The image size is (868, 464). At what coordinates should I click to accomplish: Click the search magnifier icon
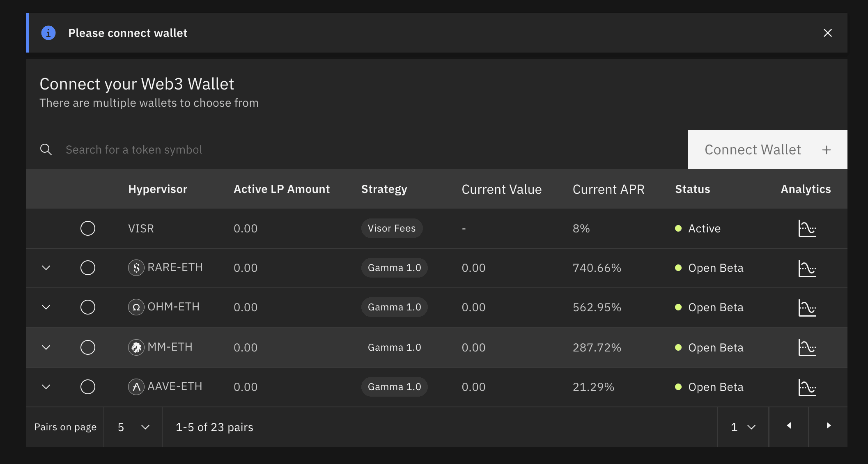pos(46,149)
